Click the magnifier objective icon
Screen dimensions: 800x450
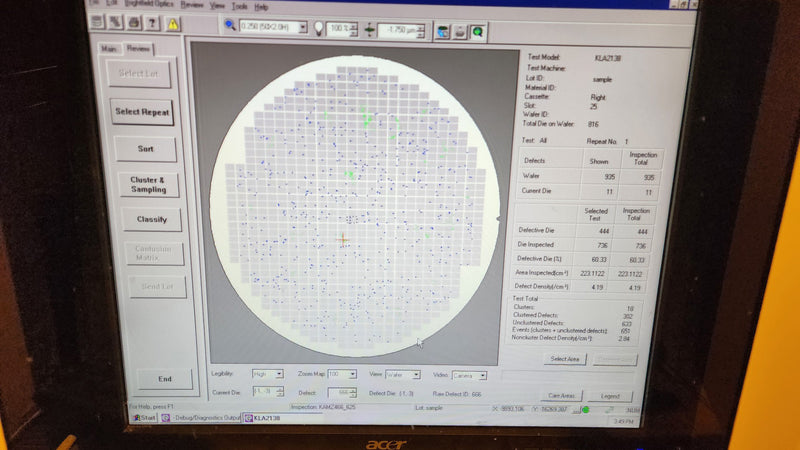pyautogui.click(x=230, y=25)
